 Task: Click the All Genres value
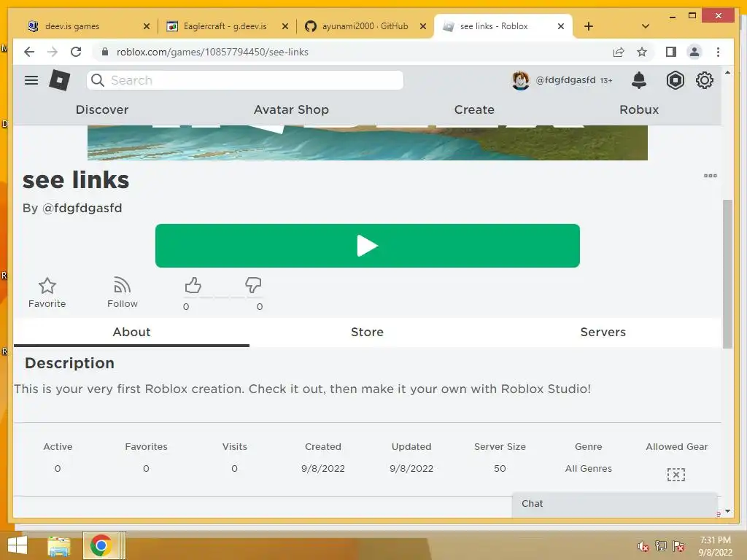pos(589,469)
